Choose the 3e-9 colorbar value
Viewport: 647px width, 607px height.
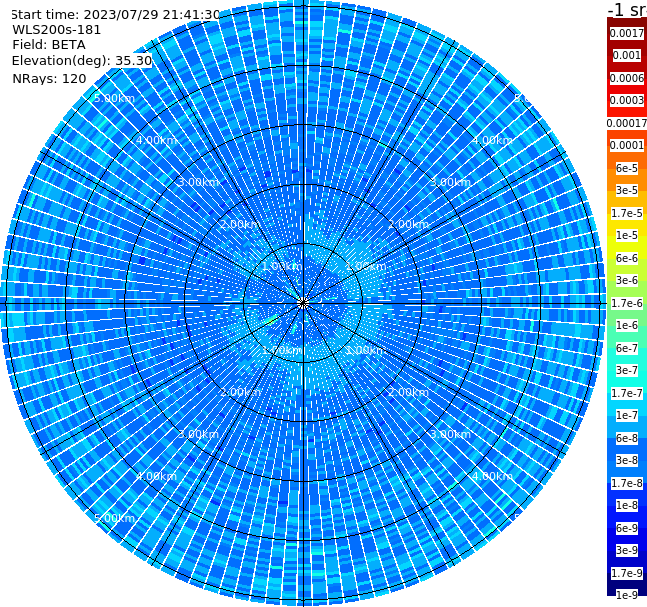pyautogui.click(x=627, y=550)
